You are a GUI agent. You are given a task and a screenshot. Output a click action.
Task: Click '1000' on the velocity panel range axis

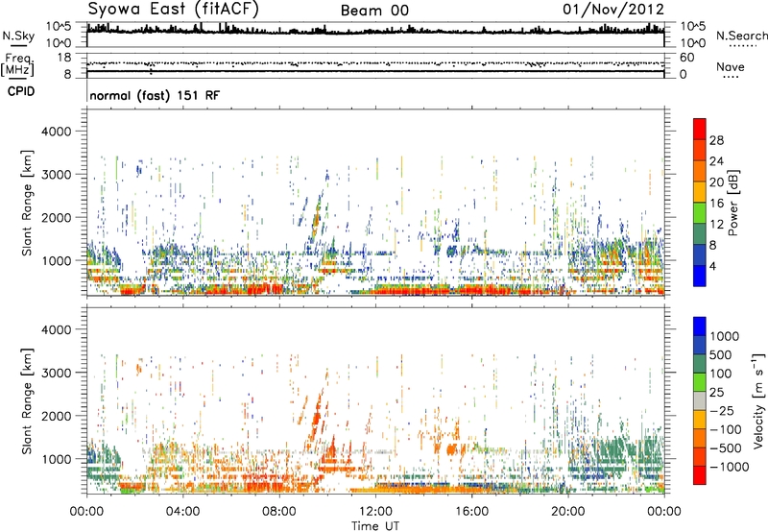[56, 460]
